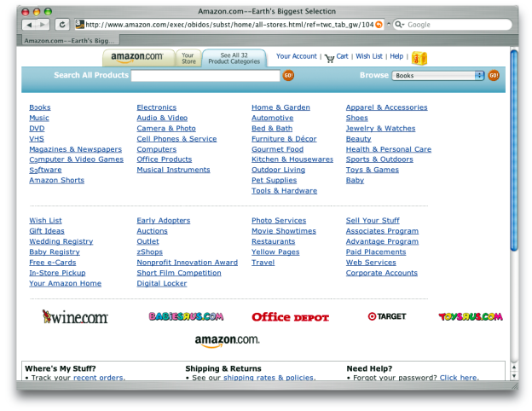532x411 pixels.
Task: Click the Office Depot logo
Action: [x=291, y=317]
